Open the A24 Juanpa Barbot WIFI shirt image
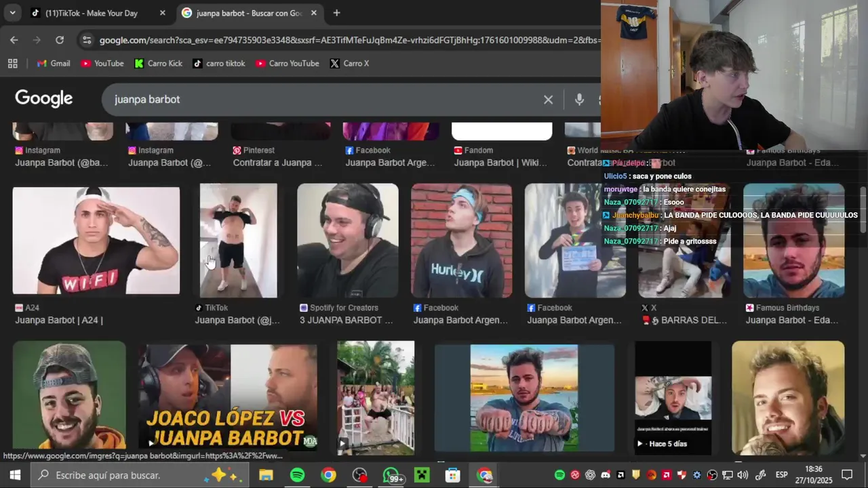Image resolution: width=868 pixels, height=488 pixels. (96, 241)
